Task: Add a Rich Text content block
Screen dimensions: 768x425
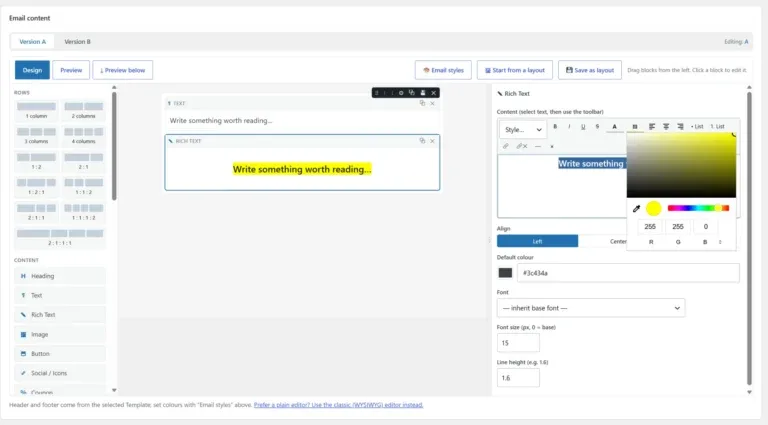Action: tap(60, 315)
